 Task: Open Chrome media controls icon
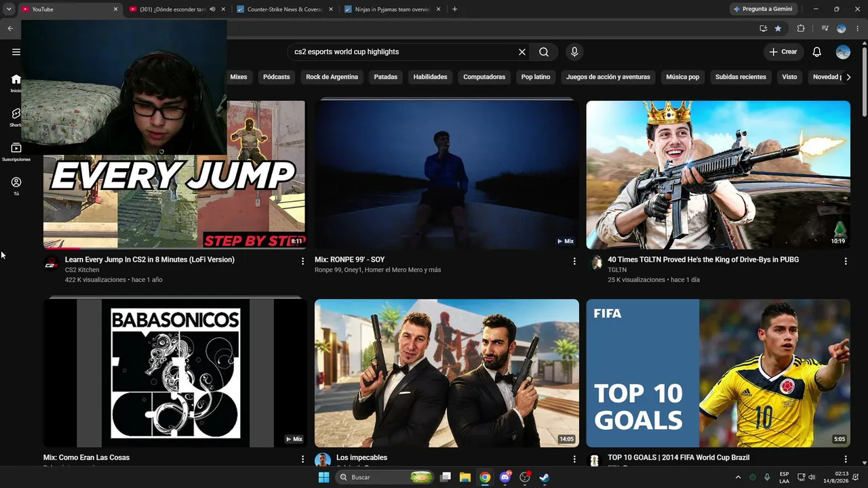tap(825, 28)
